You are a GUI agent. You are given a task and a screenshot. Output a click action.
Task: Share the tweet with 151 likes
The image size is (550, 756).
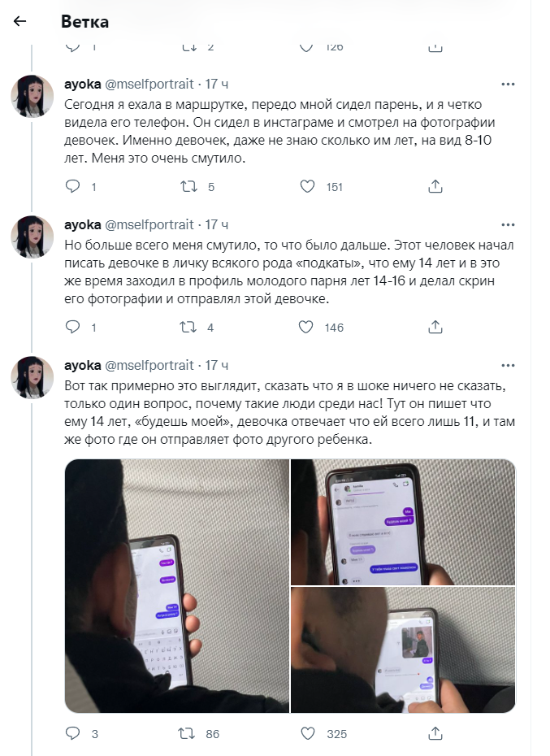click(435, 186)
